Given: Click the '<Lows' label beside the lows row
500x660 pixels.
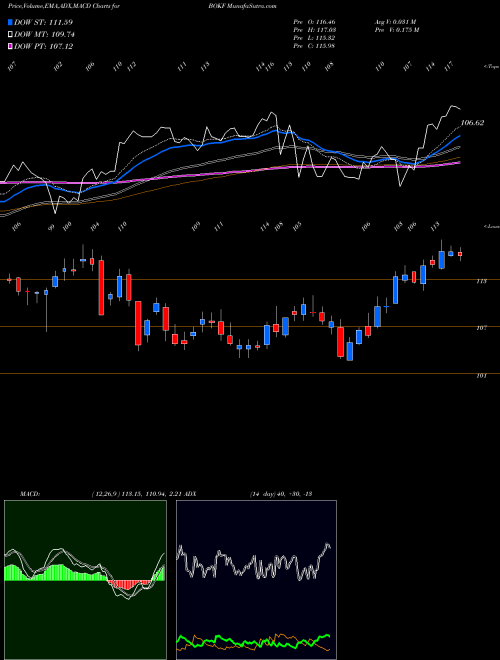Looking at the screenshot, I should pos(491,226).
